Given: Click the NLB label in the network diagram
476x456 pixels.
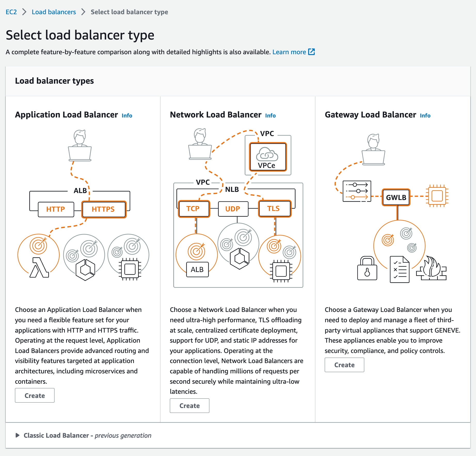Looking at the screenshot, I should pos(232,190).
